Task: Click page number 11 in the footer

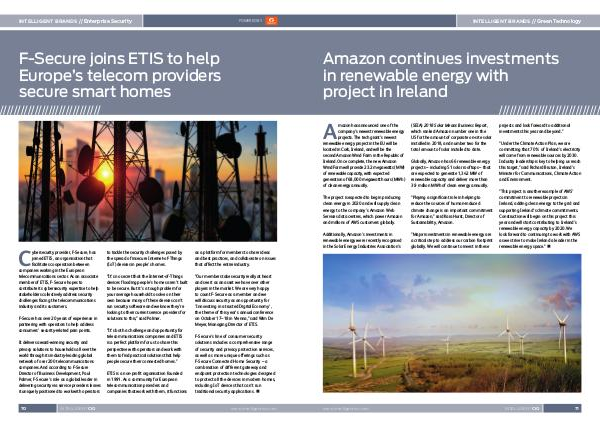Action: pyautogui.click(x=577, y=409)
